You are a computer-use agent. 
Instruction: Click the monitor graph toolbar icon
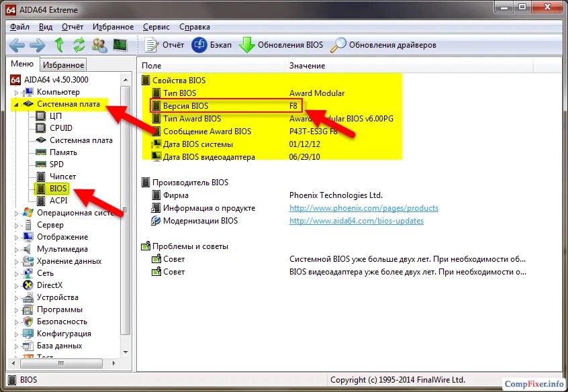[x=120, y=45]
